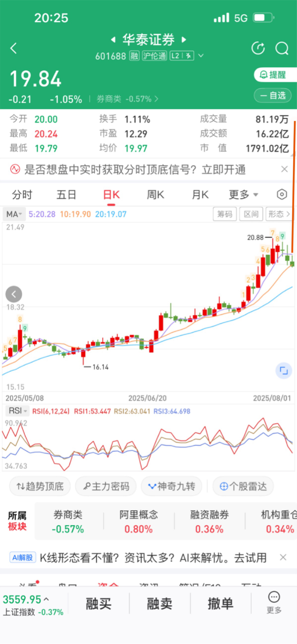Toggle the 趋势顶底 indicator

[x=40, y=486]
